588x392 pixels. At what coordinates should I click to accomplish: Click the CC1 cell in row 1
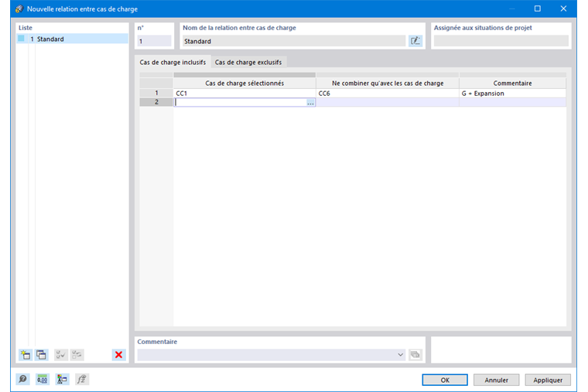(244, 94)
